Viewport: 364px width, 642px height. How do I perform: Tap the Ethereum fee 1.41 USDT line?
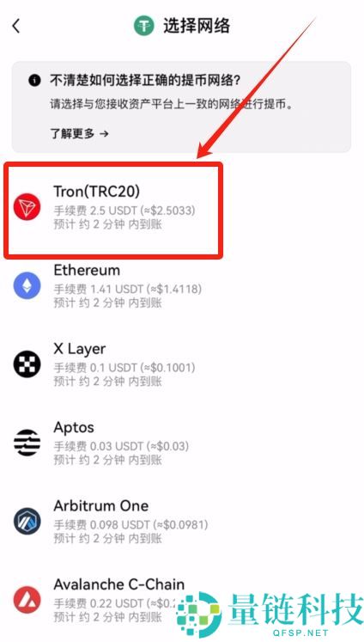pos(128,289)
